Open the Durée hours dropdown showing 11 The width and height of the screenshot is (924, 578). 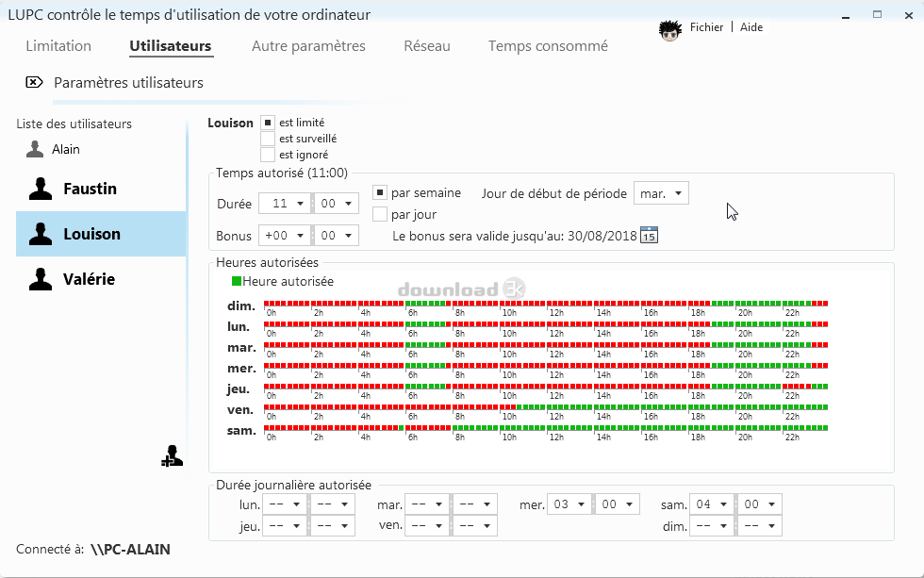pos(285,204)
